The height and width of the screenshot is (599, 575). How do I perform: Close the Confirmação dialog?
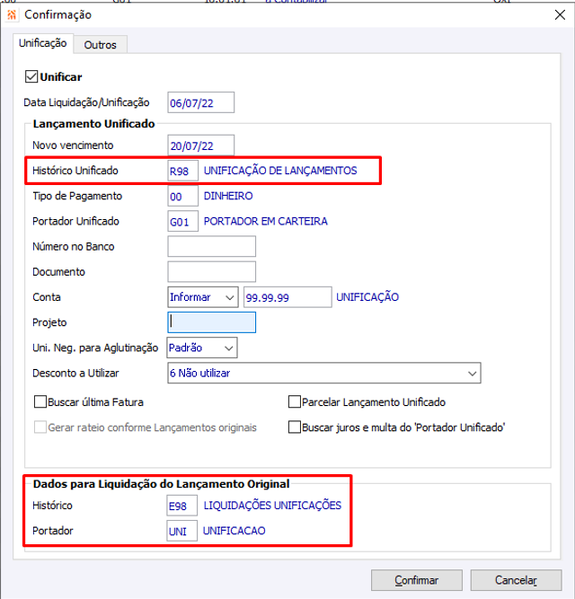point(560,15)
